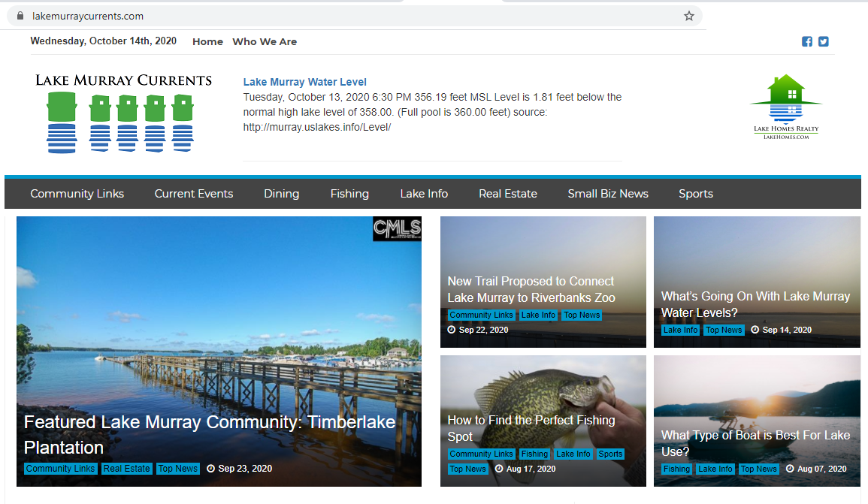
Task: Open the Sports navigation section
Action: click(695, 193)
